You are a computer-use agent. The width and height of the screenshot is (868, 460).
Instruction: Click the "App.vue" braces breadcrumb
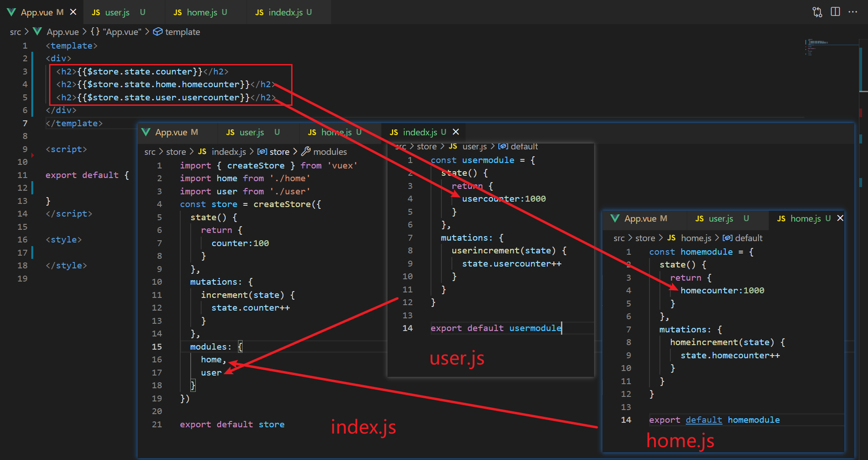[116, 32]
